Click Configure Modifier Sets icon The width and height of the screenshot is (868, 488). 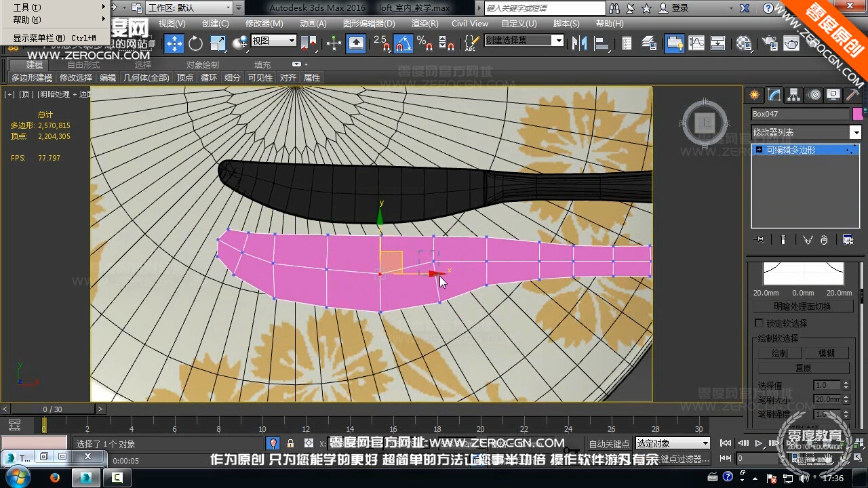click(x=848, y=240)
